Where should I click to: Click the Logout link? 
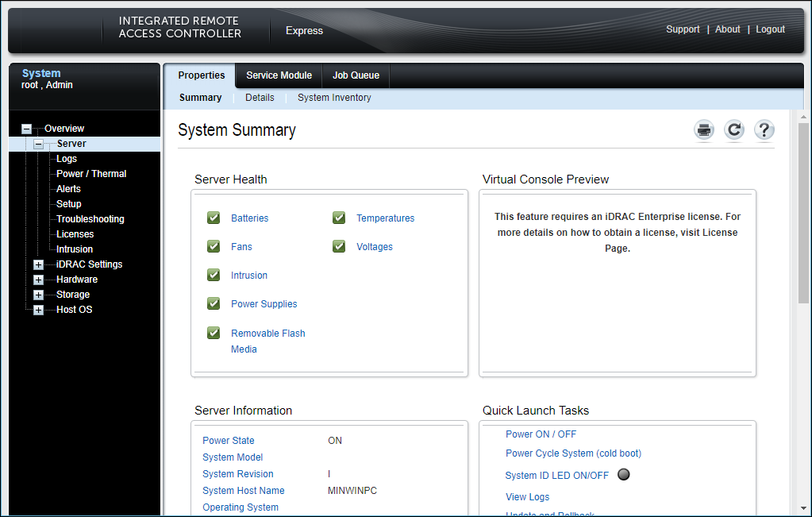pyautogui.click(x=770, y=29)
